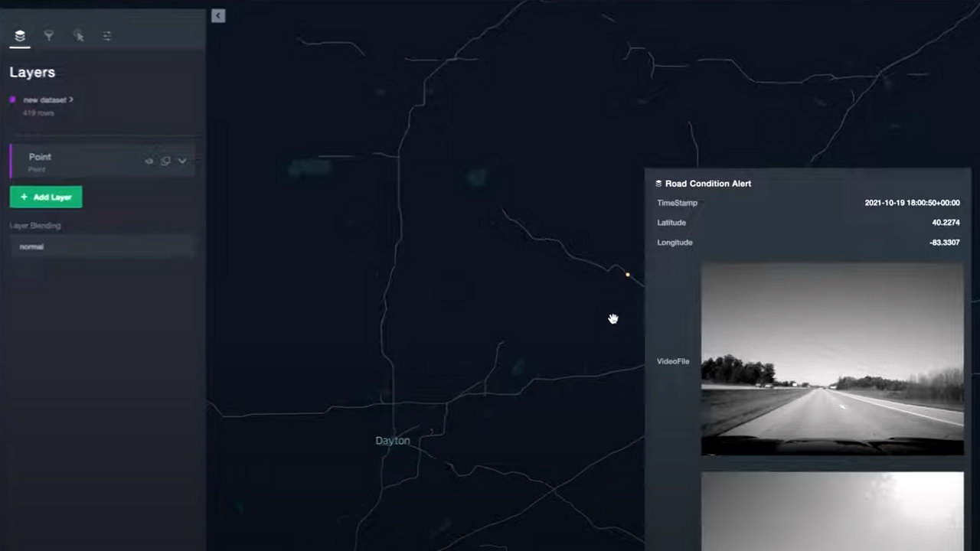The height and width of the screenshot is (551, 980).
Task: Open the Layers panel icon
Action: [19, 35]
